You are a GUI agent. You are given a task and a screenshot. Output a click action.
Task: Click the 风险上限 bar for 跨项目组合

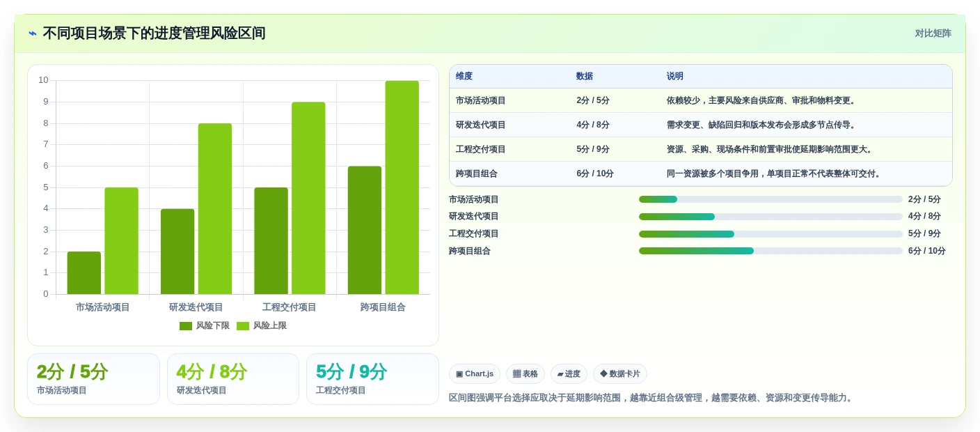coord(402,187)
